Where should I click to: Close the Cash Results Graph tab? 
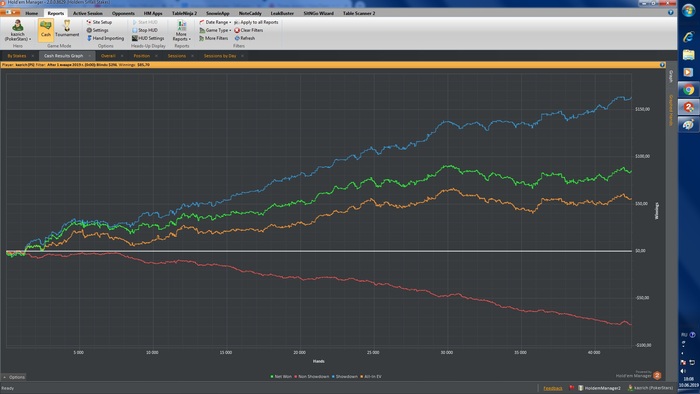click(x=90, y=56)
